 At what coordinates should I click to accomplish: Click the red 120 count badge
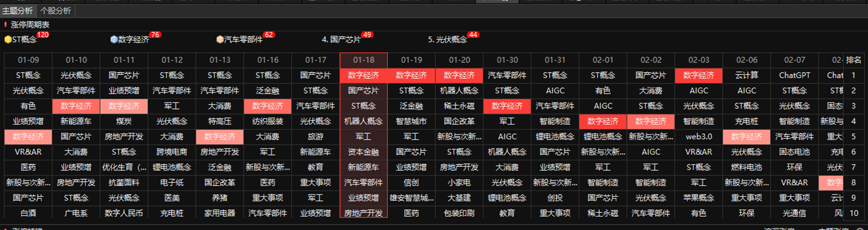(x=43, y=35)
